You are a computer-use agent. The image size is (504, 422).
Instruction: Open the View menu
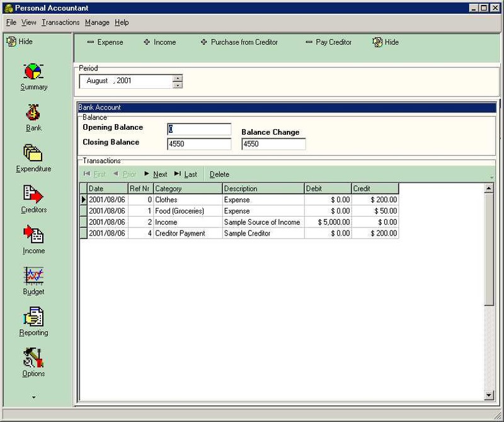(x=29, y=23)
